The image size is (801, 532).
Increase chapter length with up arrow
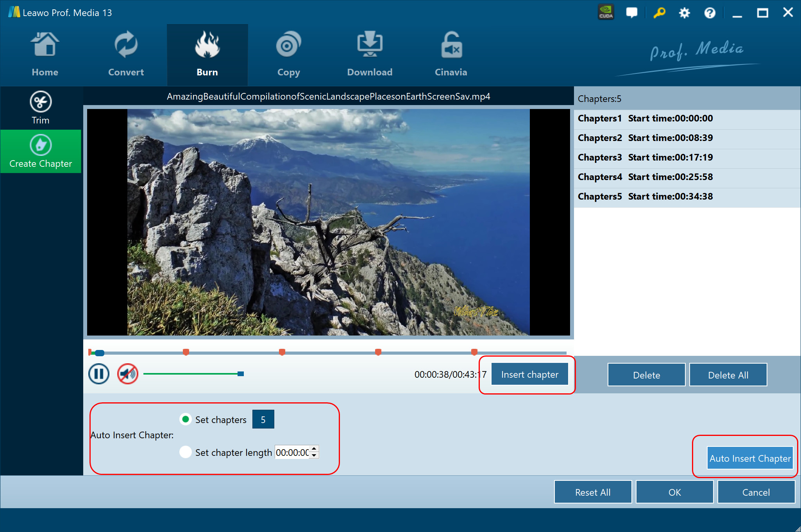[x=314, y=449]
